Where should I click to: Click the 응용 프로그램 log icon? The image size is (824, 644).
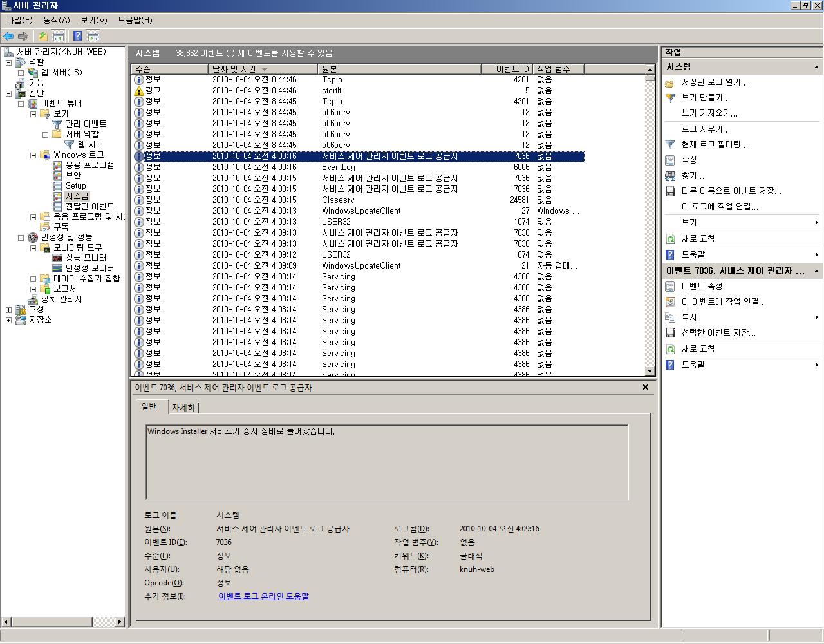[58, 165]
